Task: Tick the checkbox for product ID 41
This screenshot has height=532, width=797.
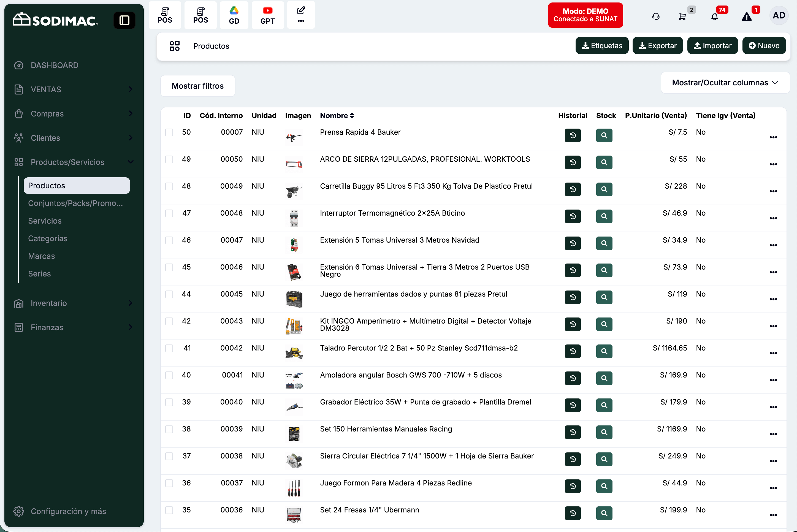Action: pos(169,348)
